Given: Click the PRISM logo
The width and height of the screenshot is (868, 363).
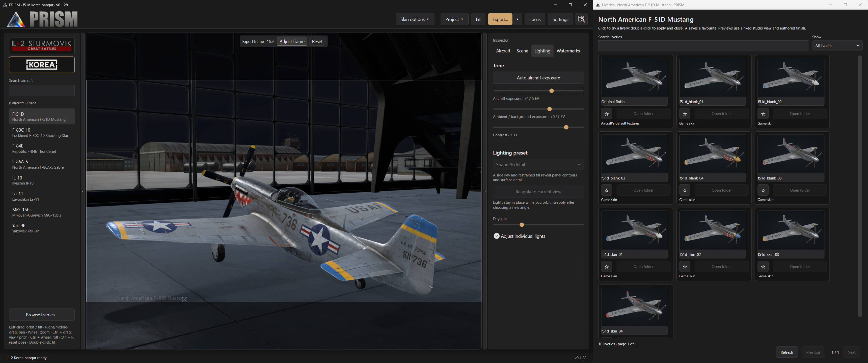Looking at the screenshot, I should pos(42,19).
